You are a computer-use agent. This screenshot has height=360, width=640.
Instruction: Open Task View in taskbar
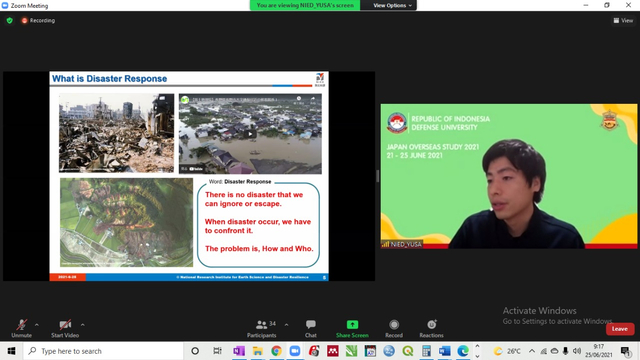coord(217,351)
